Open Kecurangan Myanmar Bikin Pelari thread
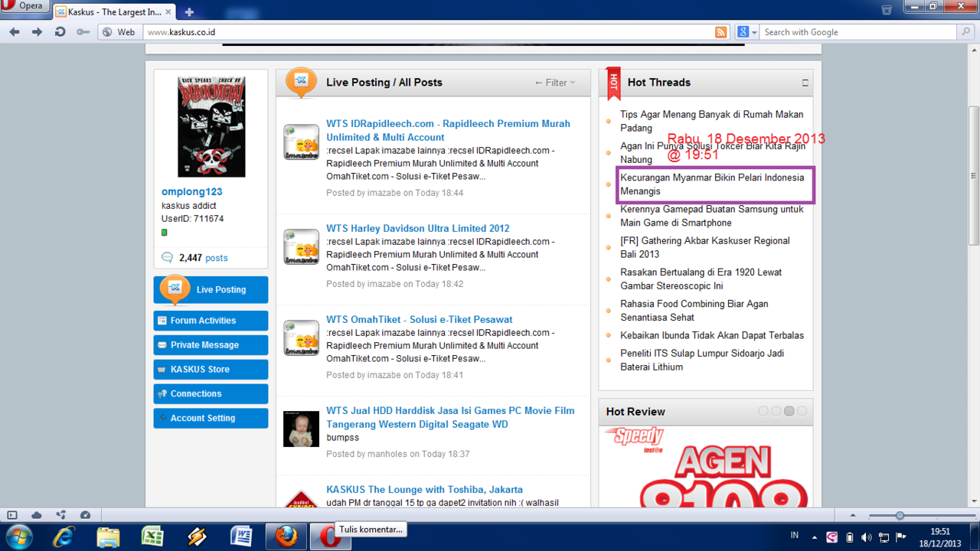Screen dimensions: 980x551 712,184
